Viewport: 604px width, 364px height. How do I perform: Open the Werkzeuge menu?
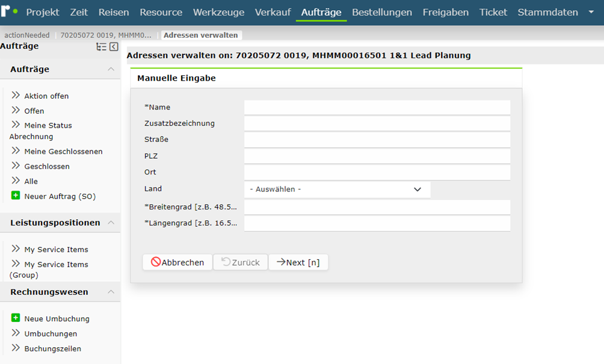tap(218, 12)
